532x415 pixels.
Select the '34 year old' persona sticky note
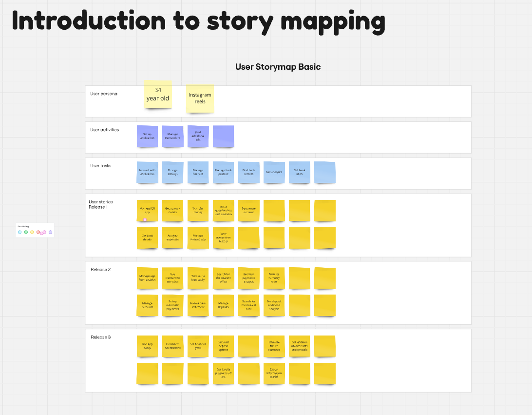[x=158, y=95]
